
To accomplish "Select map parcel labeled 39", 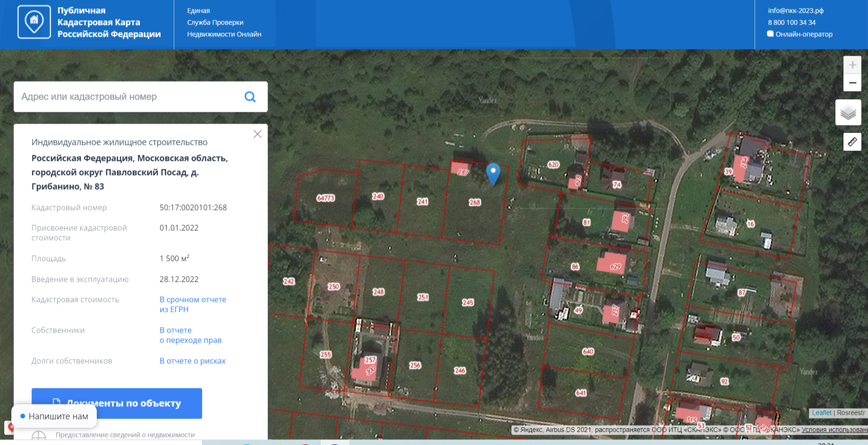I will coord(728,171).
